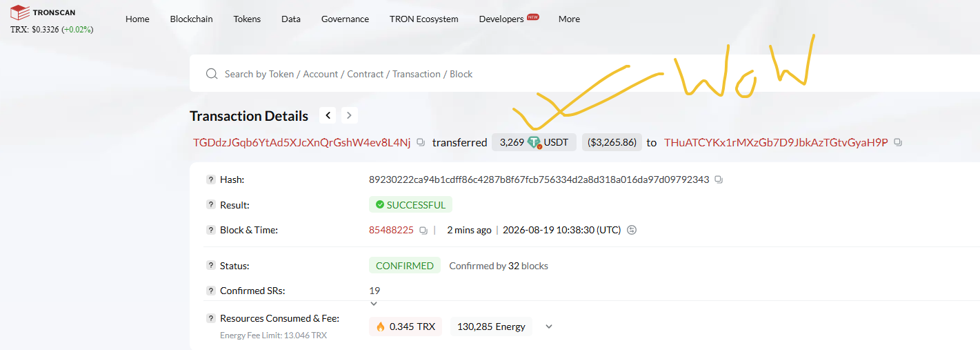Click the fire icon on 0.345 TRX

pos(380,327)
